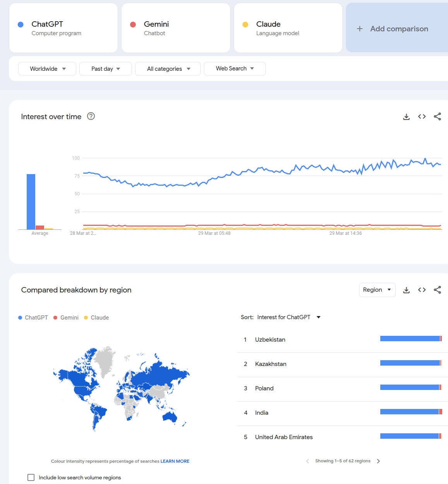Expand the All categories dropdown
The height and width of the screenshot is (484, 448).
168,69
